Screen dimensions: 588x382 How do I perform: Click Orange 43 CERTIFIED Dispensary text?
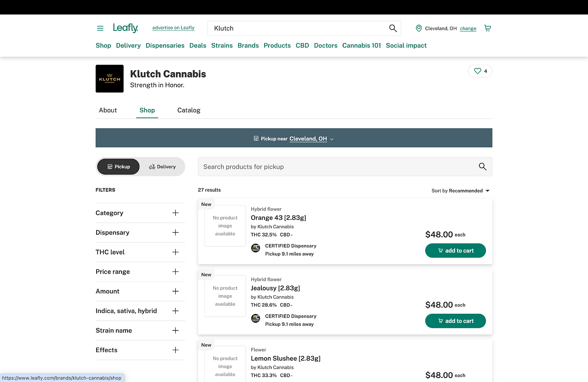click(291, 246)
